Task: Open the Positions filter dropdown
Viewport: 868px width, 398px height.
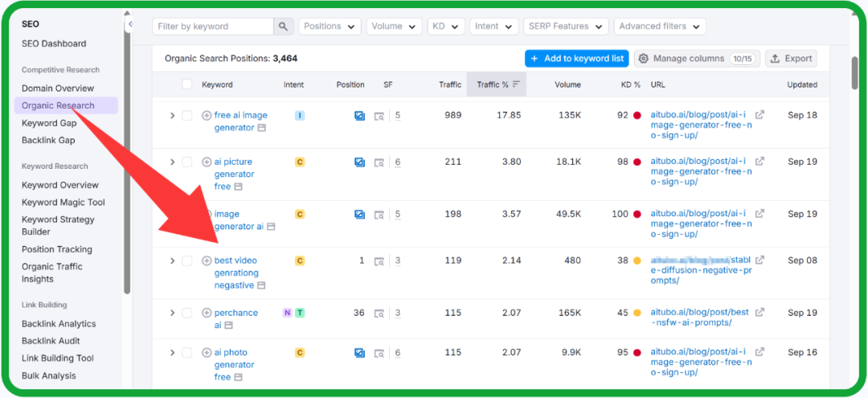Action: point(330,27)
